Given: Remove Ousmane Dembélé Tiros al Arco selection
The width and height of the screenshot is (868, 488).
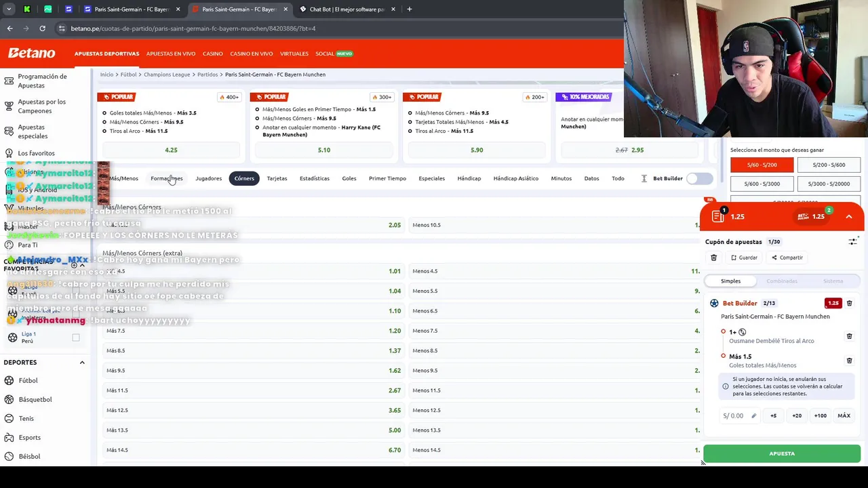Looking at the screenshot, I should tap(849, 336).
